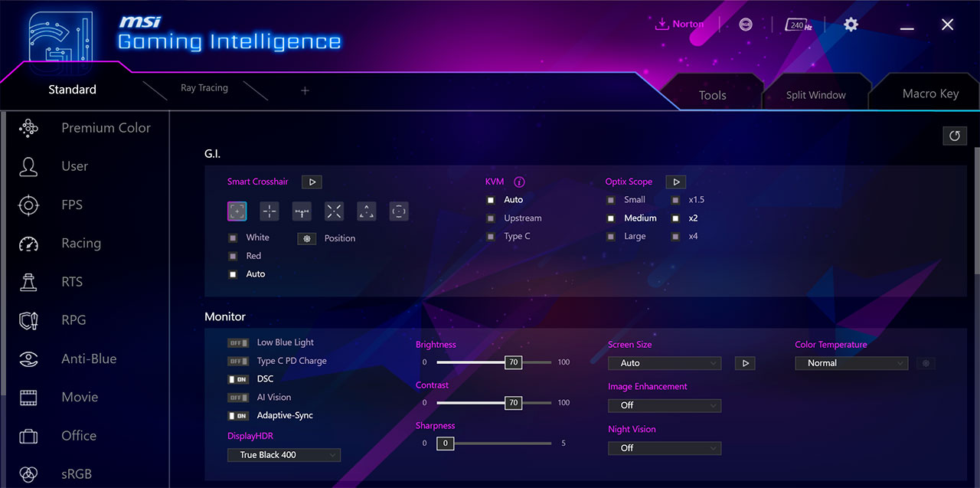
Task: Switch to the FPS crosshair mode icon
Action: pos(28,205)
